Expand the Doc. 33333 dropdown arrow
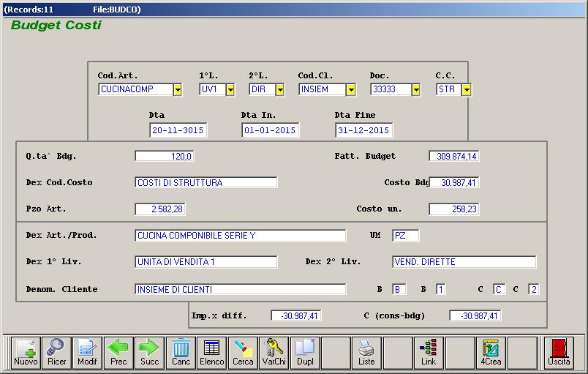The height and width of the screenshot is (374, 588). point(416,89)
